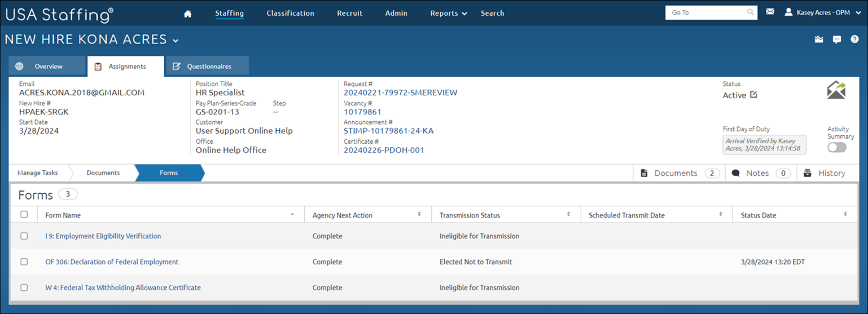
Task: Click the History icon
Action: click(808, 173)
